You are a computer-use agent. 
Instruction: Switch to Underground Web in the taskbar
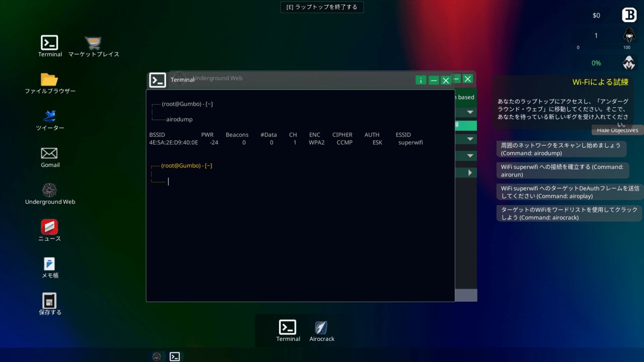pos(156,356)
